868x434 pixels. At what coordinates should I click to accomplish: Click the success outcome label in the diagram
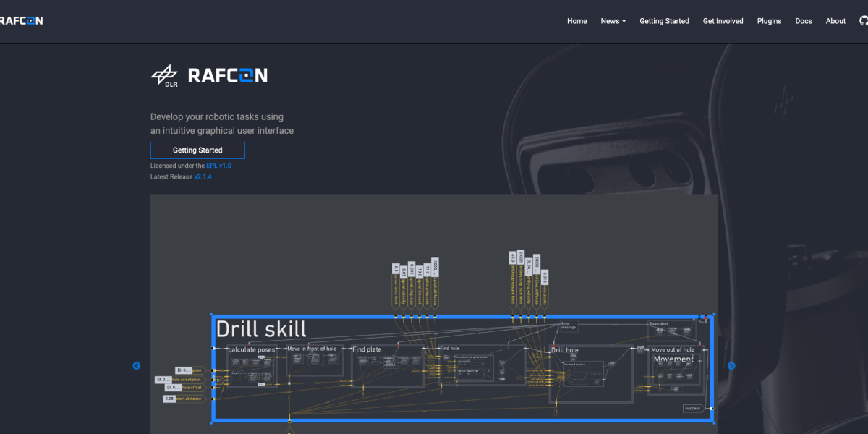(693, 409)
